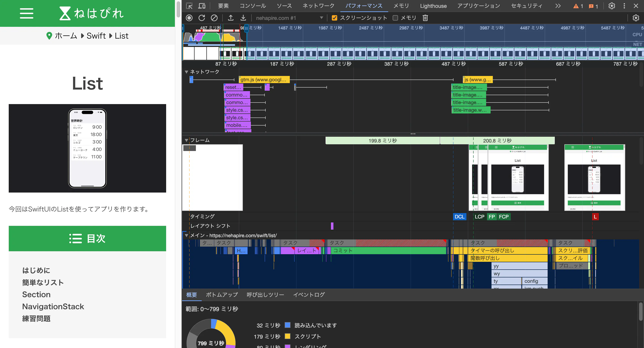Open the 呼び出しツリー tab
The height and width of the screenshot is (348, 644).
tap(265, 295)
